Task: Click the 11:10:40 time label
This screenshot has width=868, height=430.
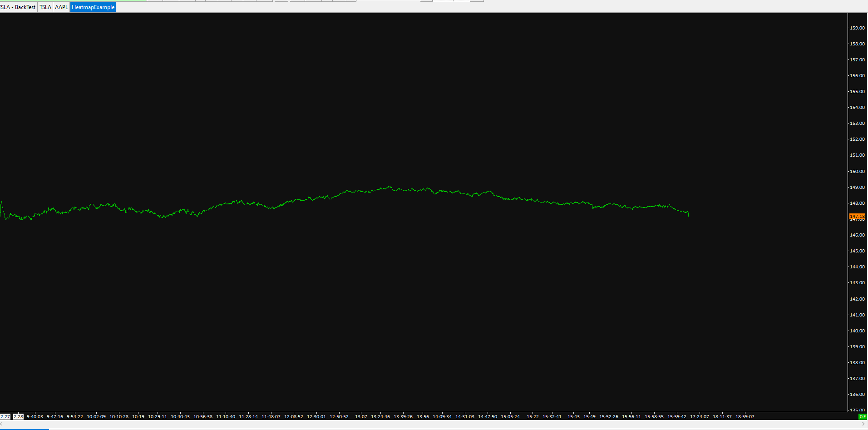Action: point(226,417)
